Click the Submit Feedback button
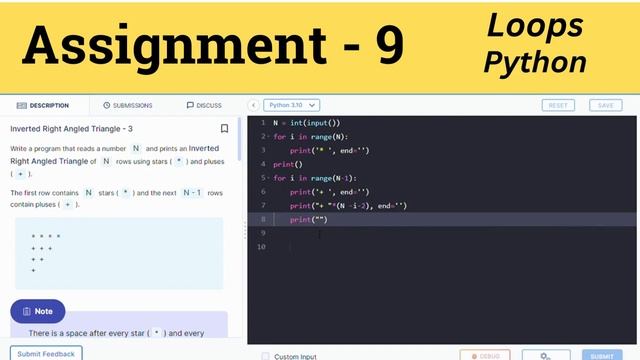Screen dimensions: 640x360 point(46,353)
